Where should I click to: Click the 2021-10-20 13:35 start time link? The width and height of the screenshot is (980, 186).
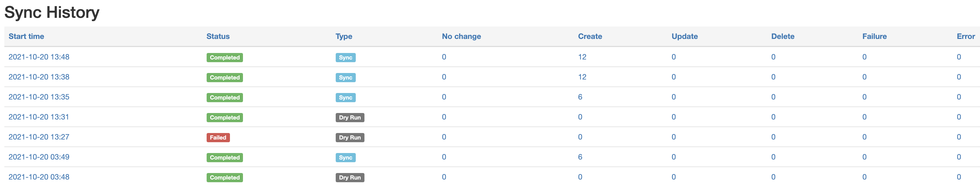[x=39, y=97]
